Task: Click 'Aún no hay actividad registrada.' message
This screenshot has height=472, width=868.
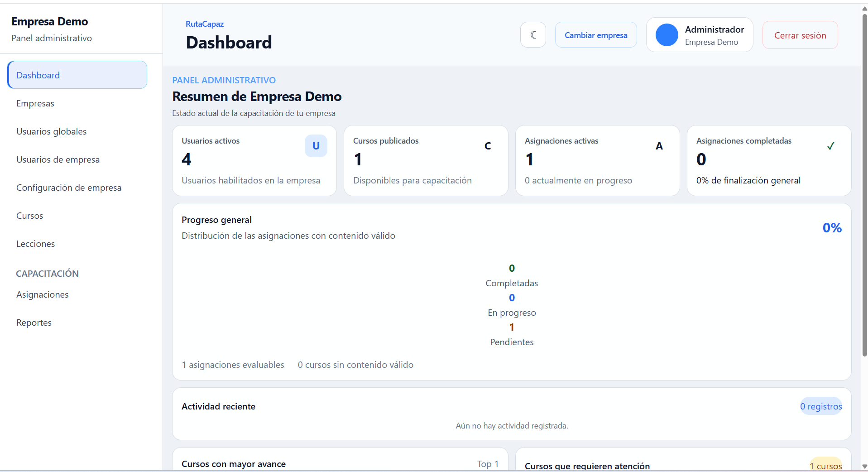Action: click(x=512, y=426)
